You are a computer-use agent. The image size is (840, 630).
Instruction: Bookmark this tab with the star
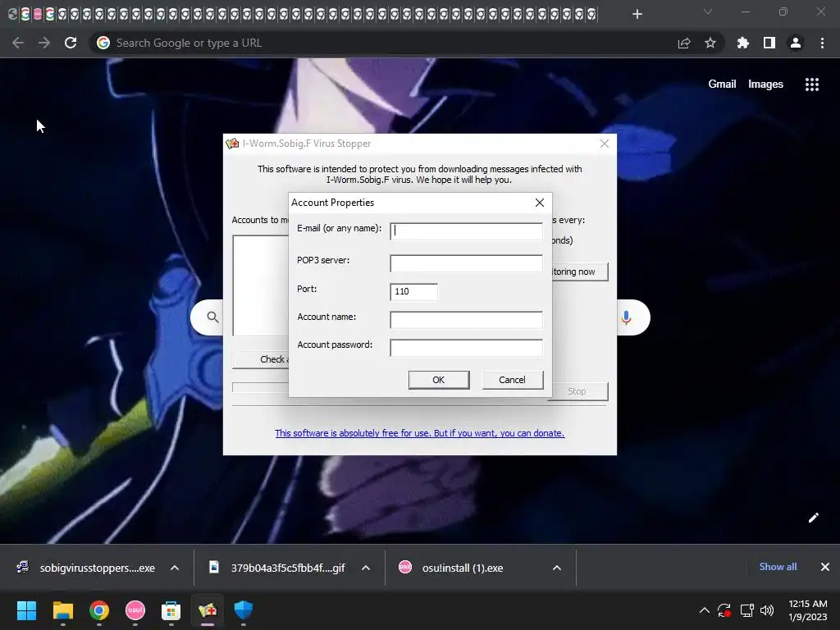tap(710, 43)
